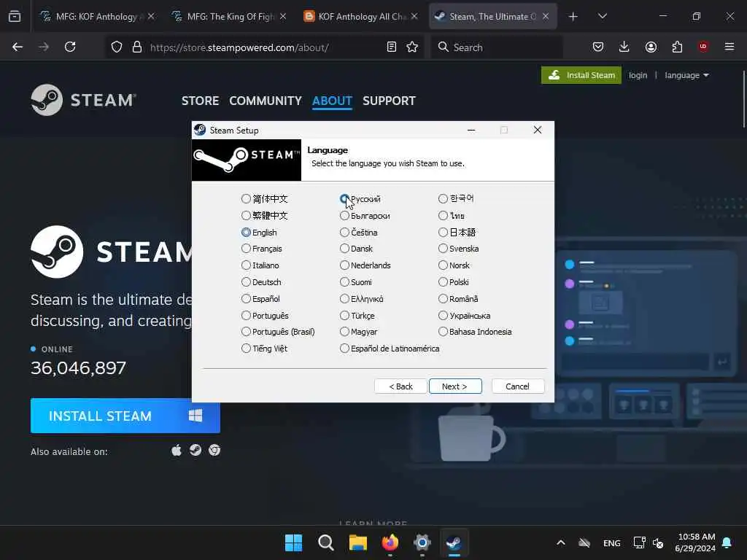
Task: Open the COMMUNITY menu item
Action: click(266, 101)
